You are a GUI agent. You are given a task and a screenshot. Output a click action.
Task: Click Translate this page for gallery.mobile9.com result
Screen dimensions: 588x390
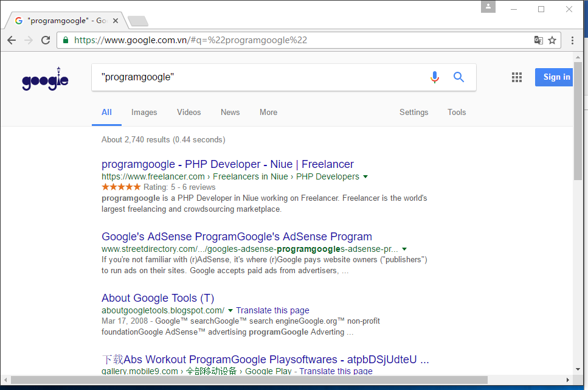point(336,371)
